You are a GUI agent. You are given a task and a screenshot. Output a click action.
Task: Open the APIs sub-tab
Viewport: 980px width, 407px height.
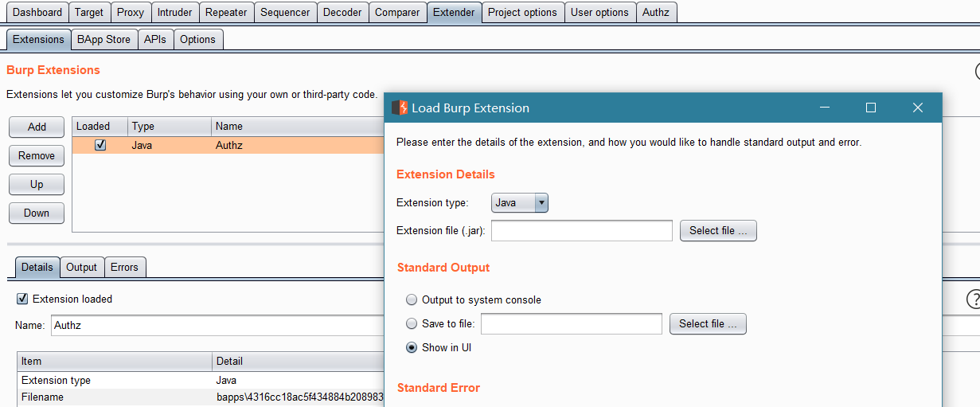pyautogui.click(x=155, y=39)
